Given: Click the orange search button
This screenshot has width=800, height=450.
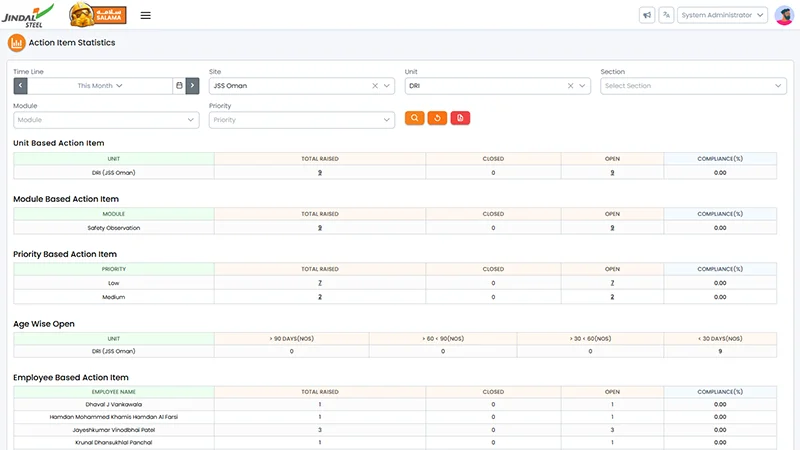Looking at the screenshot, I should tap(414, 118).
